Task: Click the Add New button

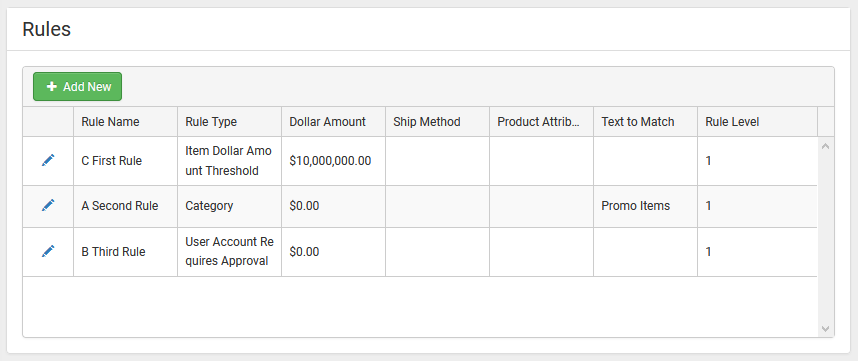Action: 77,86
